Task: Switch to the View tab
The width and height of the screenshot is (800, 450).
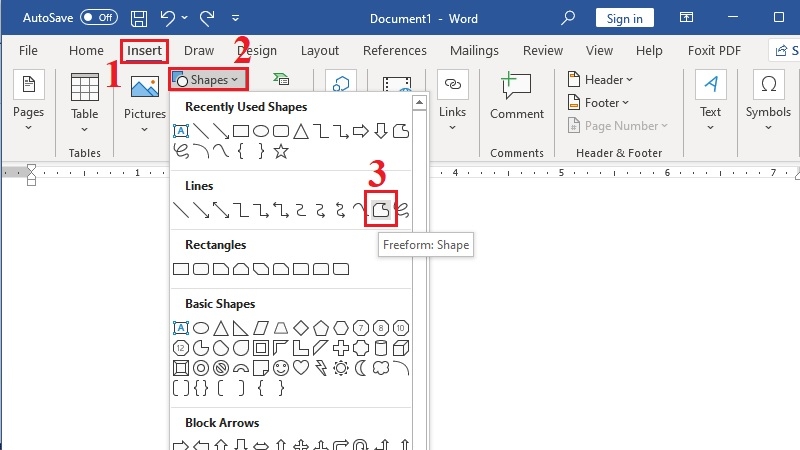Action: coord(599,51)
